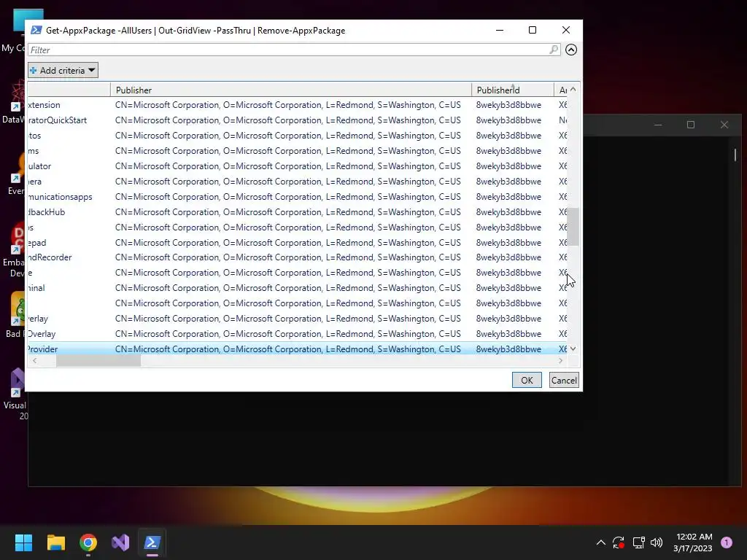747x560 pixels.
Task: Minimize the background PowerShell console window
Action: 658,125
